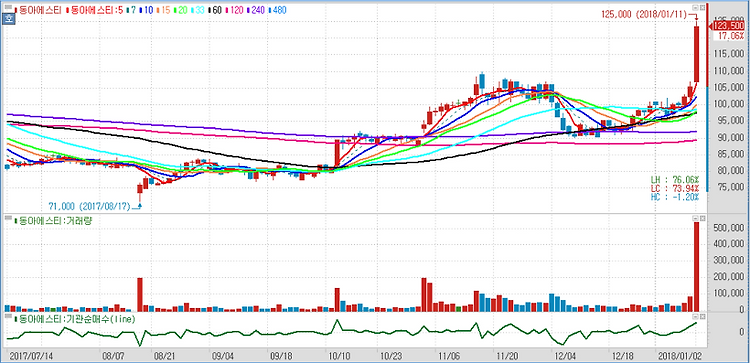The width and height of the screenshot is (750, 363).
Task: Click the 90,000 price axis label
Action: point(730,137)
